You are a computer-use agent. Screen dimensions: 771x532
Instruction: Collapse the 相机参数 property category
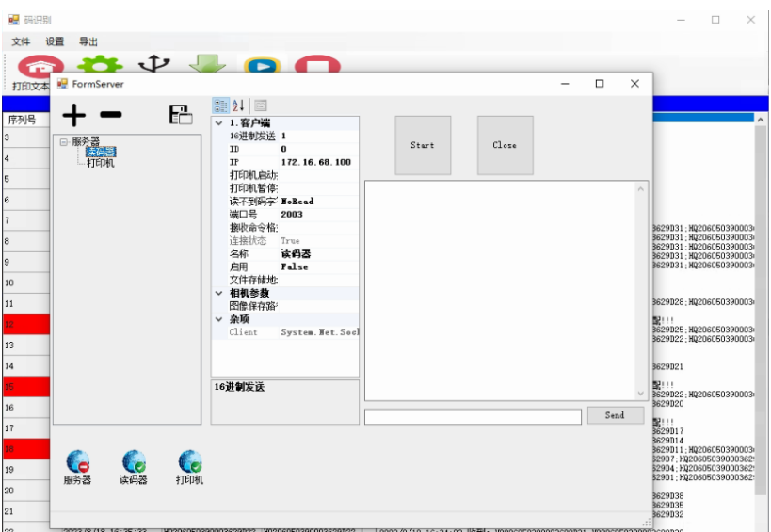tap(219, 294)
